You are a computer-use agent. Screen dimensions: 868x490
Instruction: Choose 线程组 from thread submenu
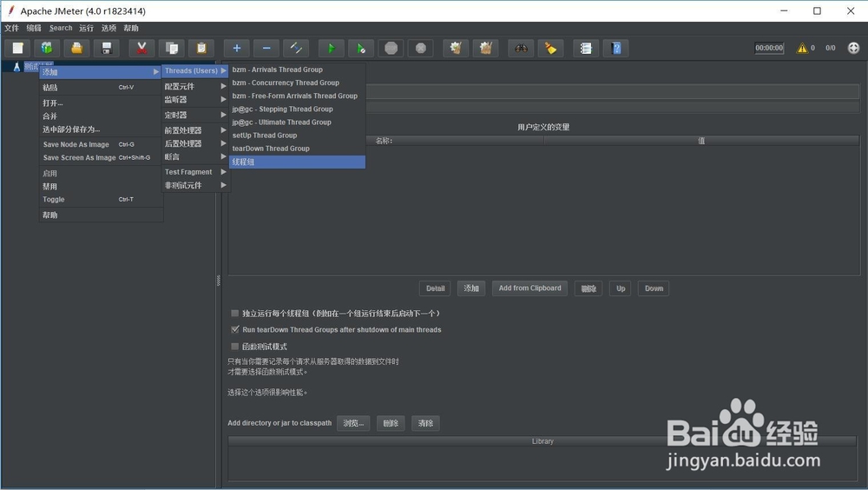(297, 162)
